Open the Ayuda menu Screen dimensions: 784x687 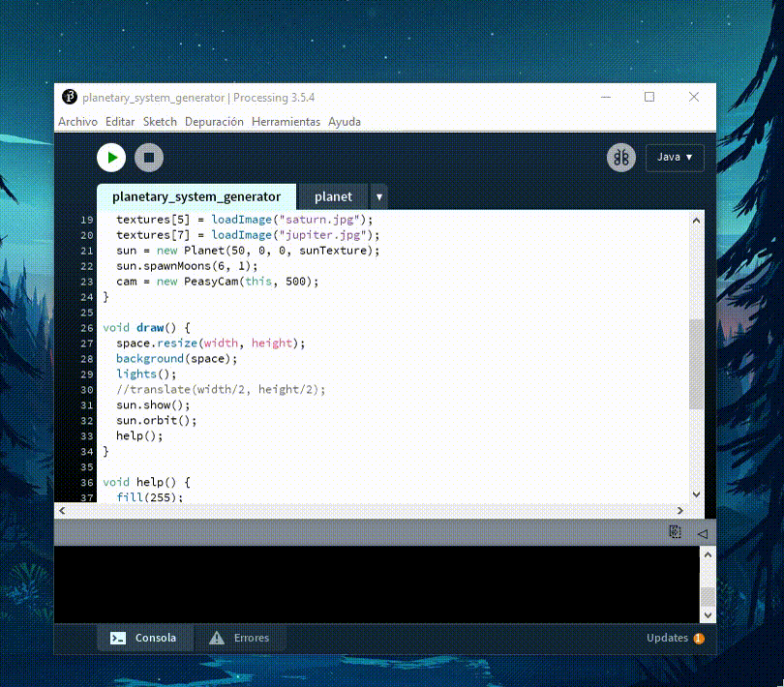[x=345, y=122]
